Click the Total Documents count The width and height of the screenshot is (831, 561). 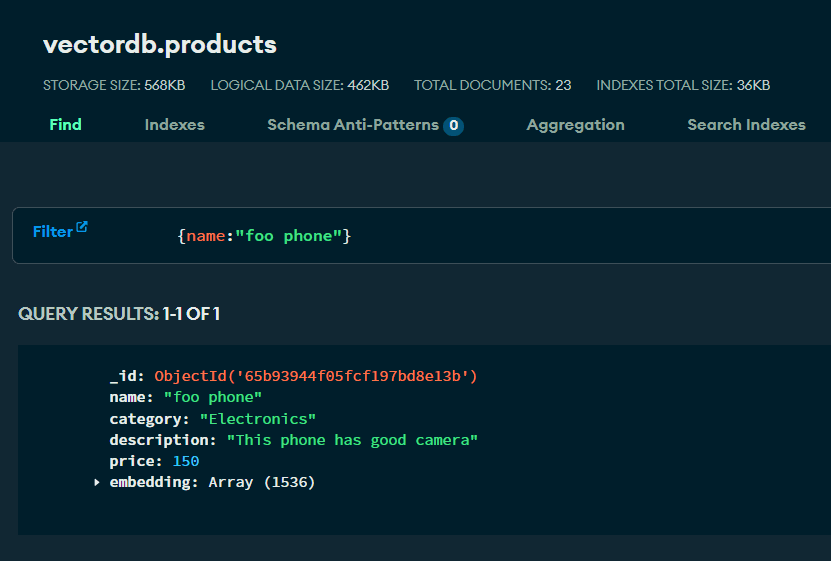coord(563,85)
